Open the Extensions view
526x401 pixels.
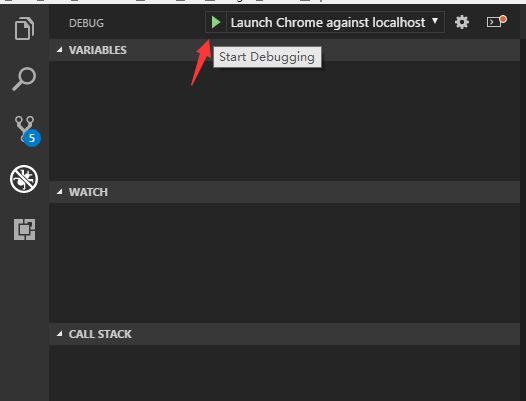(24, 230)
